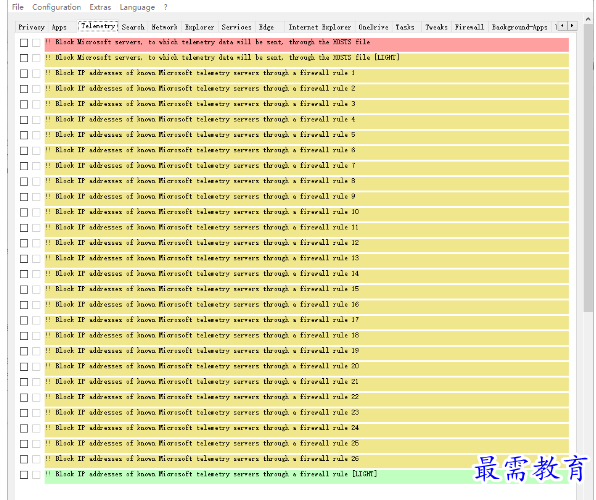Switch to the OneDrive tab
Viewport: 596px width, 500px height.
click(x=373, y=27)
